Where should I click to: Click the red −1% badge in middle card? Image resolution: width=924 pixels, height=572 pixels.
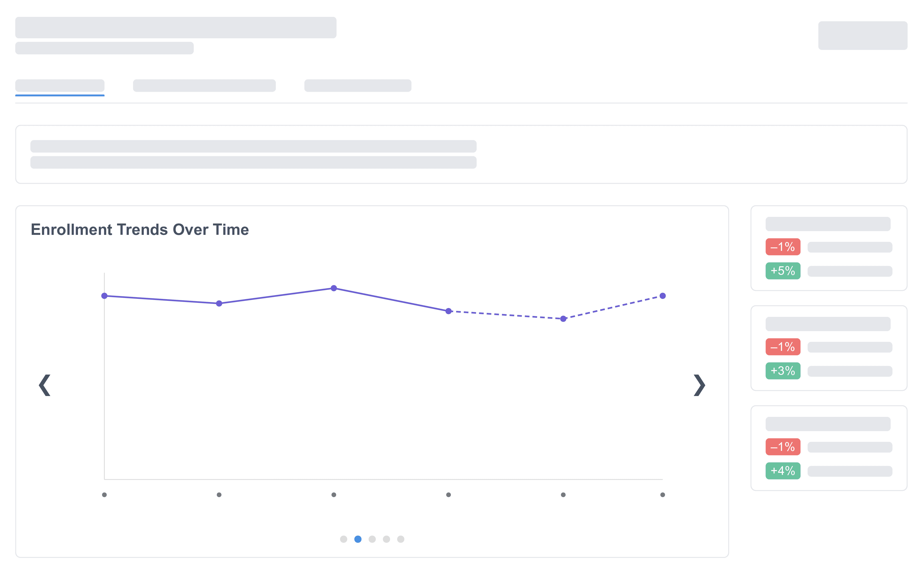(x=783, y=347)
